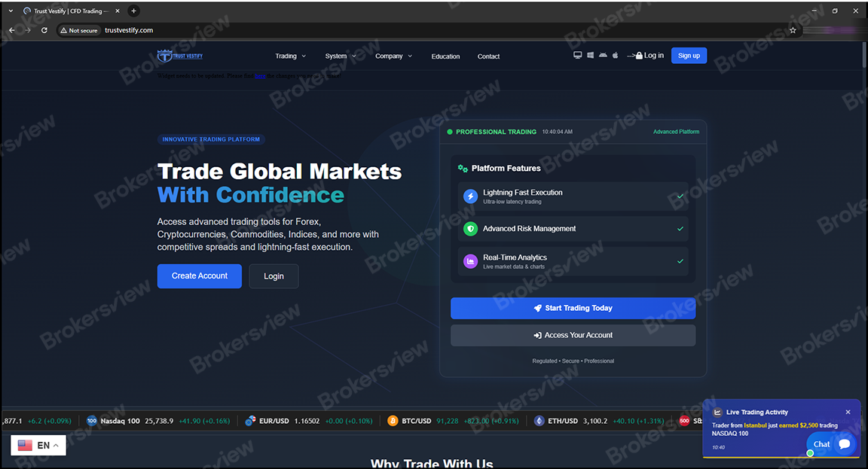This screenshot has height=469, width=868.
Task: Click the Apple platform icon in header
Action: pos(616,55)
